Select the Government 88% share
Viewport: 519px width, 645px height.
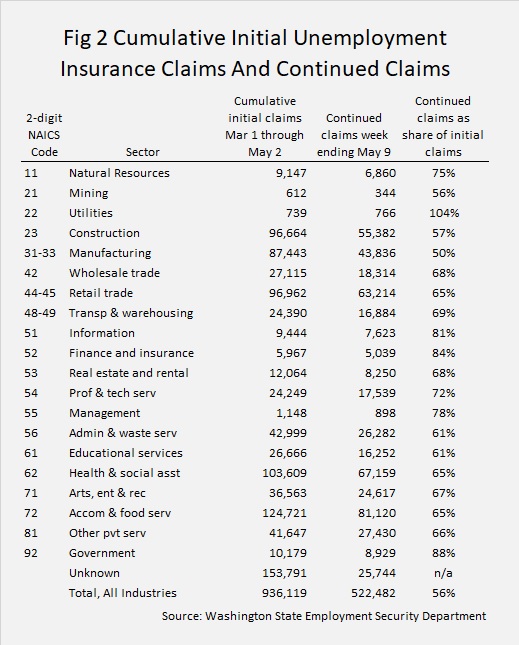(x=443, y=553)
